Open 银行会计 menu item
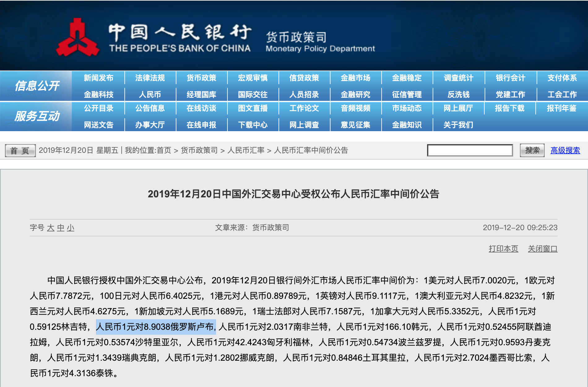 click(510, 78)
